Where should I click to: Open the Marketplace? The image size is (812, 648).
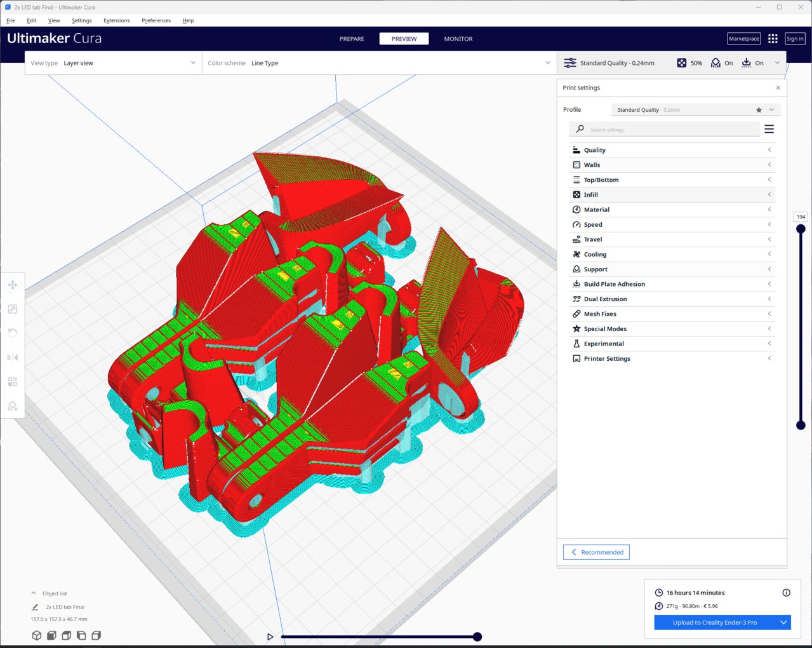point(744,39)
